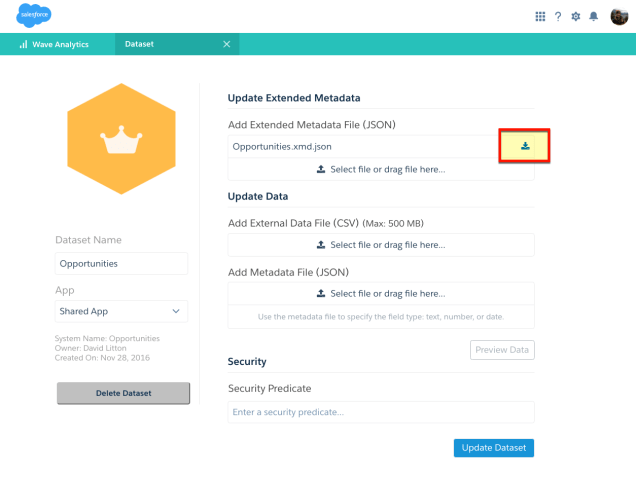The height and width of the screenshot is (479, 636).
Task: Show notifications with the bell icon
Action: pyautogui.click(x=593, y=17)
